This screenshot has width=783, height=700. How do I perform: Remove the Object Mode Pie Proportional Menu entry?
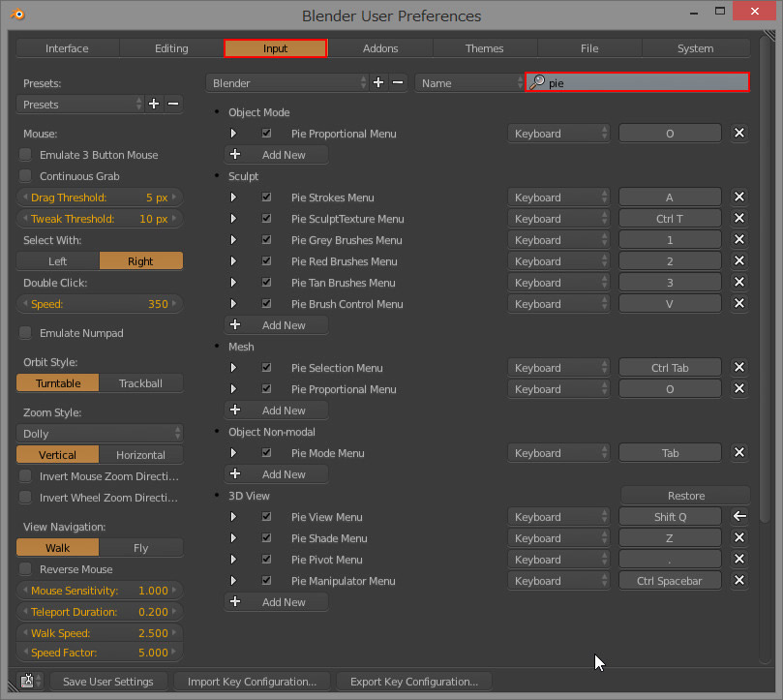click(739, 134)
